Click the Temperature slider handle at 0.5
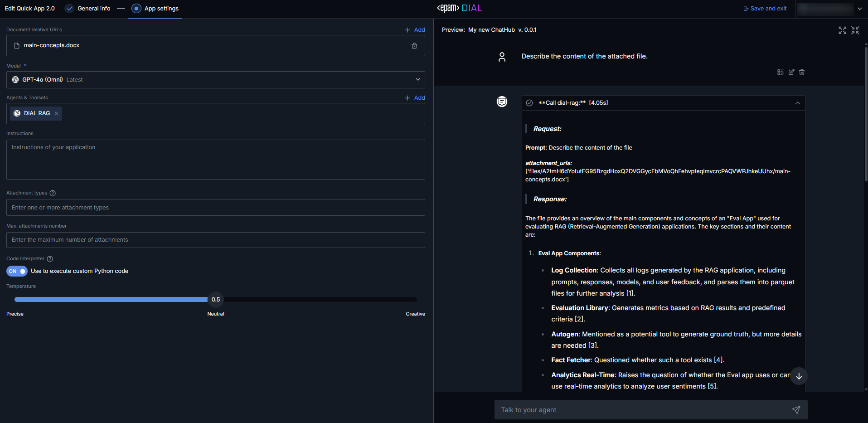Image resolution: width=868 pixels, height=423 pixels. (x=216, y=300)
